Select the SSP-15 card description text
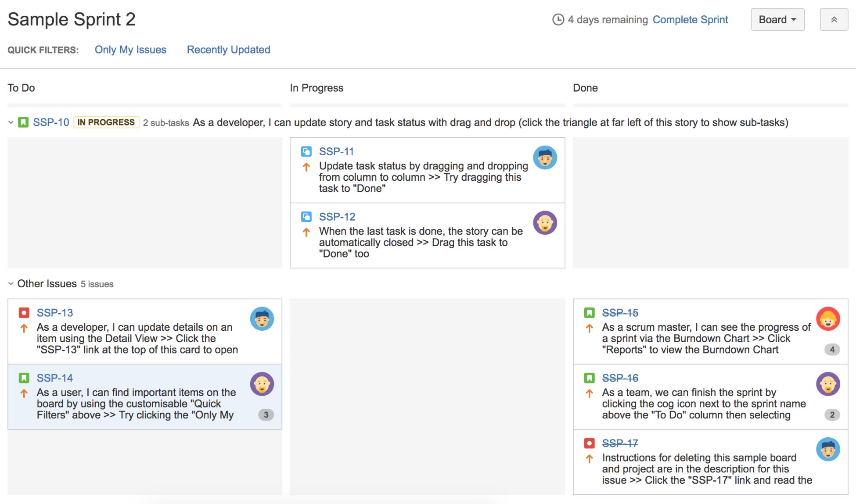The image size is (856, 504). (x=706, y=339)
